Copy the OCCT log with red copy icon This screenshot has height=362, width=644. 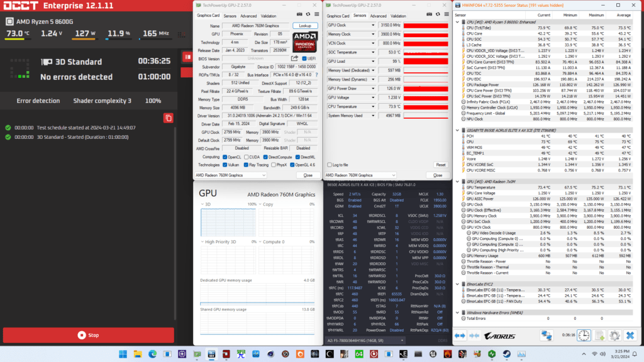[x=169, y=118]
